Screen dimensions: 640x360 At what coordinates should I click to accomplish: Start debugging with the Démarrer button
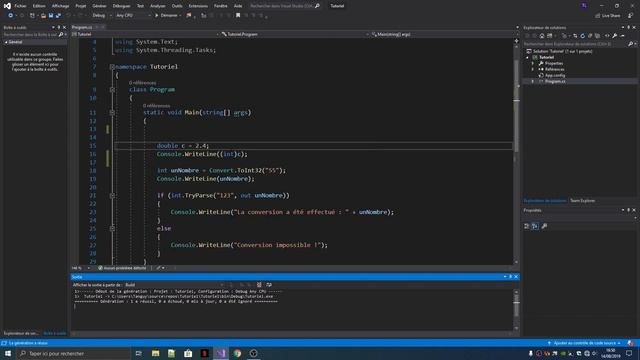166,16
